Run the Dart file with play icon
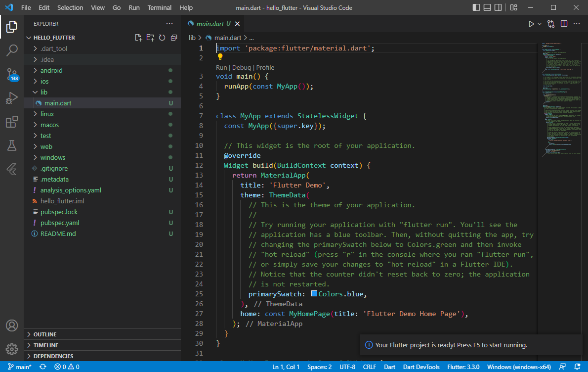This screenshot has width=588, height=372. click(531, 24)
